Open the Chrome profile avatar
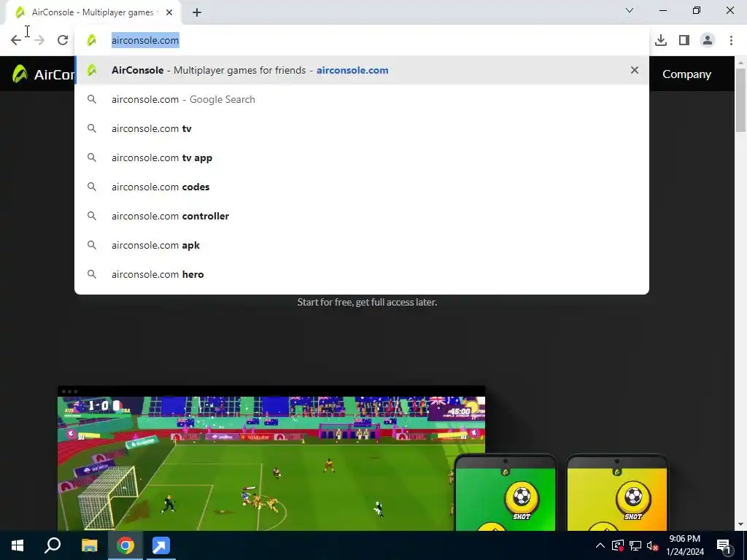This screenshot has height=560, width=747. 708,40
